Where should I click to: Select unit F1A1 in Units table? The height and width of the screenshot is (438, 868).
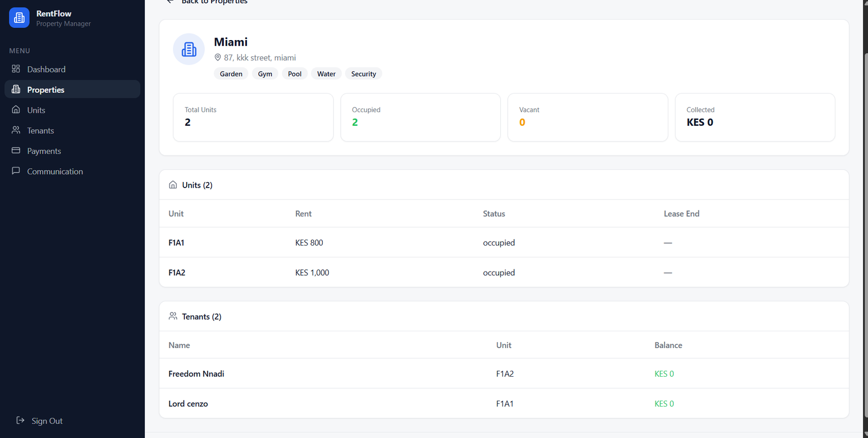(x=176, y=242)
